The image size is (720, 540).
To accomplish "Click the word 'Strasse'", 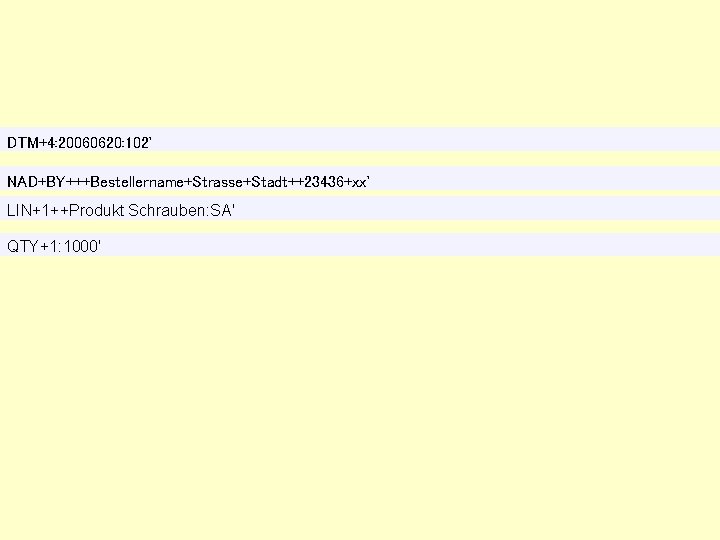I will (217, 182).
